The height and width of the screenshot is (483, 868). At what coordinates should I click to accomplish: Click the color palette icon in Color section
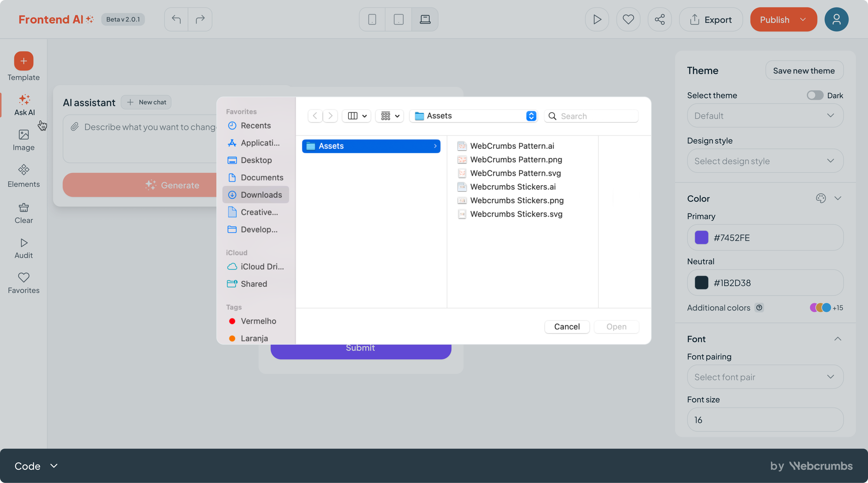click(821, 198)
